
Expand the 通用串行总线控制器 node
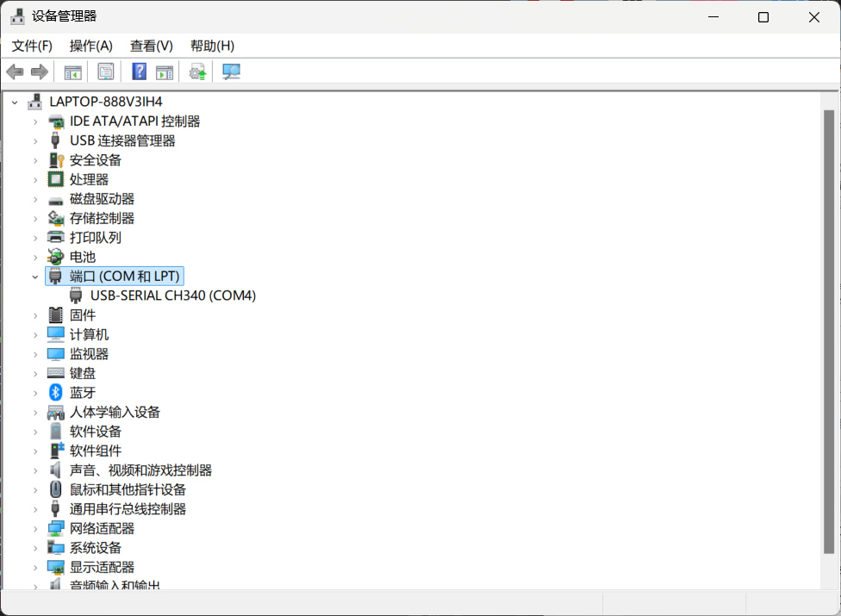35,509
